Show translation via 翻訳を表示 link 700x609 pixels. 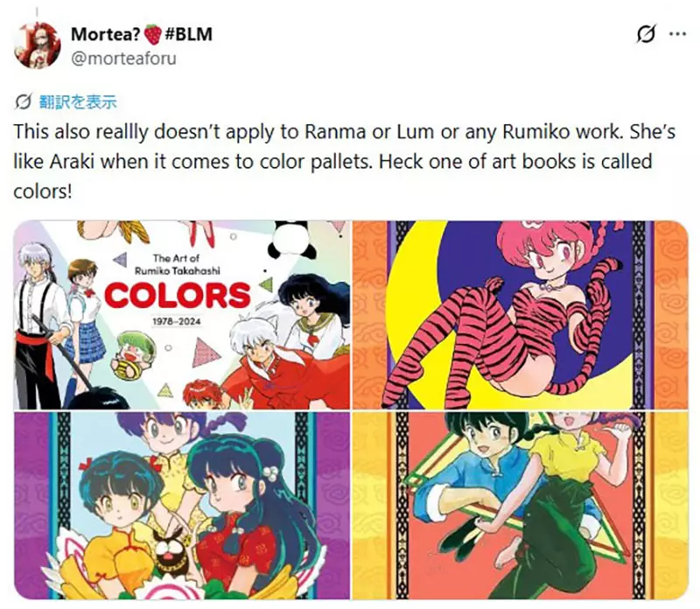coord(77,101)
